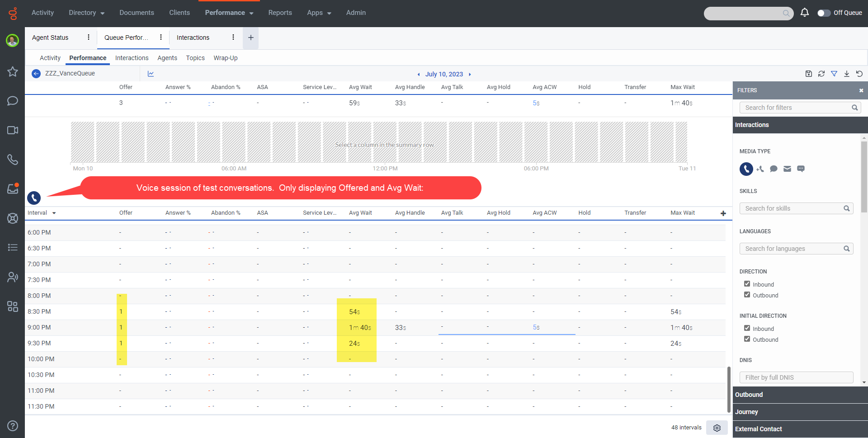Show the chart toggle icon
Image resolution: width=868 pixels, height=438 pixels.
151,74
